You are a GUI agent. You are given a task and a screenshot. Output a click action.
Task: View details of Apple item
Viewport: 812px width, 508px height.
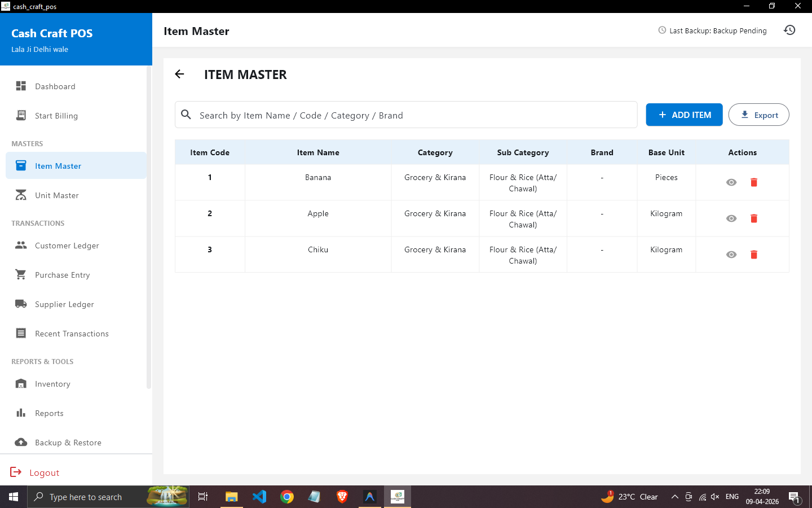click(x=731, y=218)
